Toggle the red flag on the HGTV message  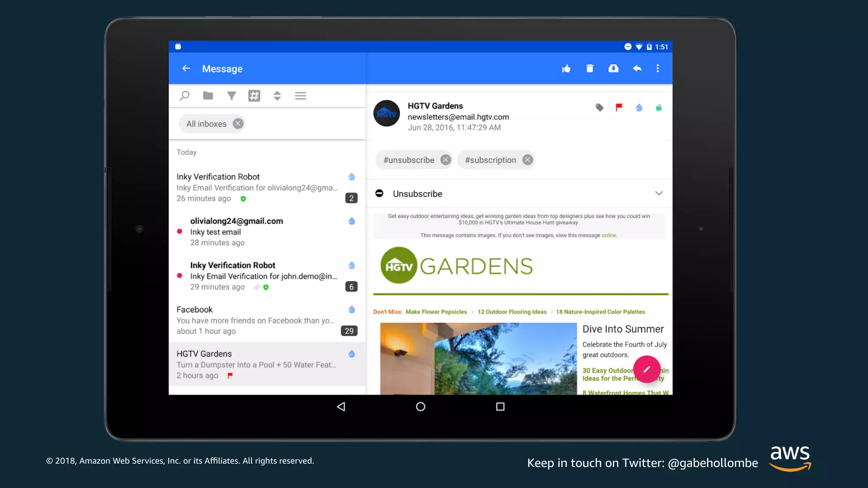click(x=619, y=108)
